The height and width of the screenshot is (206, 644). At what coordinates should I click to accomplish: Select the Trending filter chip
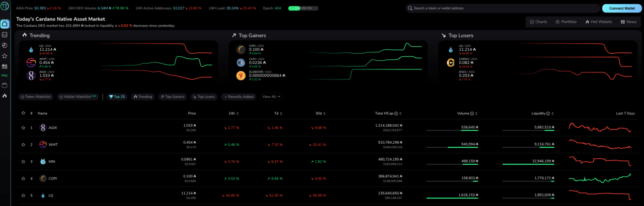tap(142, 96)
